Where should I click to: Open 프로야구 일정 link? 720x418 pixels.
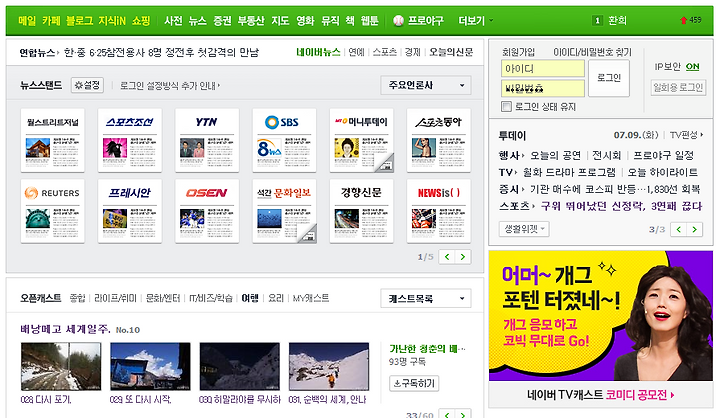[x=664, y=155]
